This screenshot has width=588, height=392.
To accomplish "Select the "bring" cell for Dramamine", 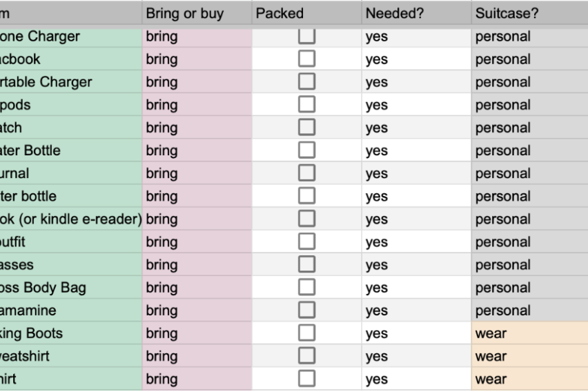I will tap(196, 311).
